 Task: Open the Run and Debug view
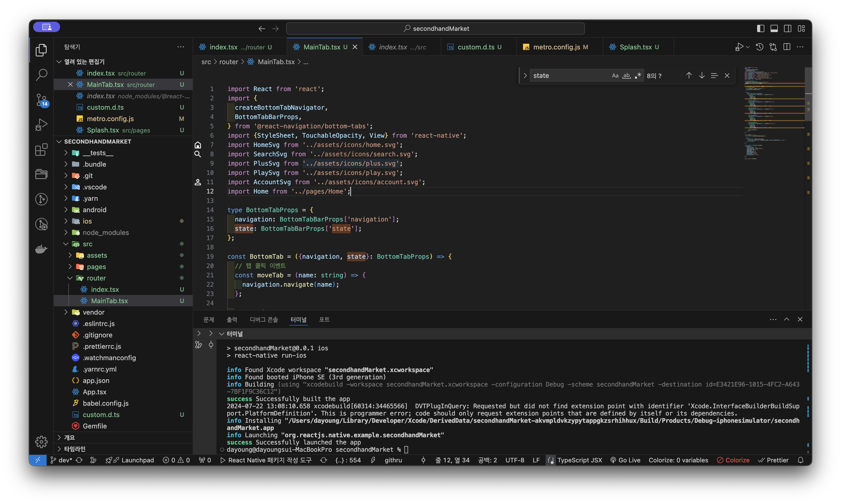tap(41, 125)
